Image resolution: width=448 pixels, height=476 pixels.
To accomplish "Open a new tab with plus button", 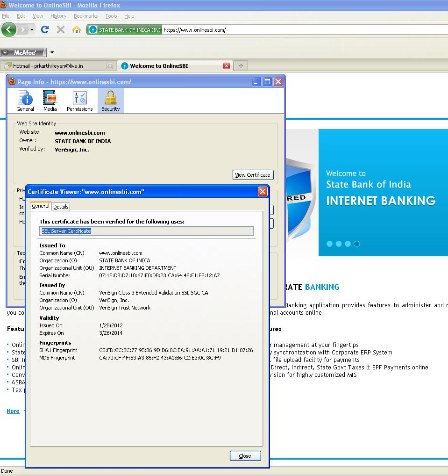I will click(241, 66).
